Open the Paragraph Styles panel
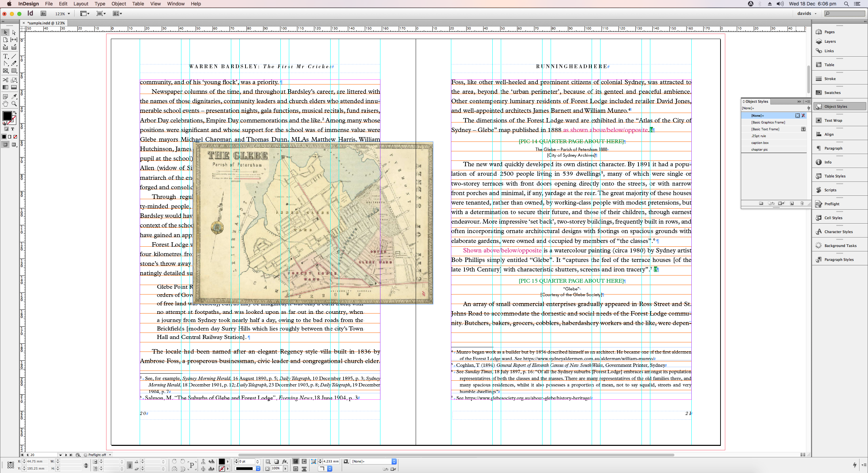Screen dimensions: 868x473 coord(839,260)
